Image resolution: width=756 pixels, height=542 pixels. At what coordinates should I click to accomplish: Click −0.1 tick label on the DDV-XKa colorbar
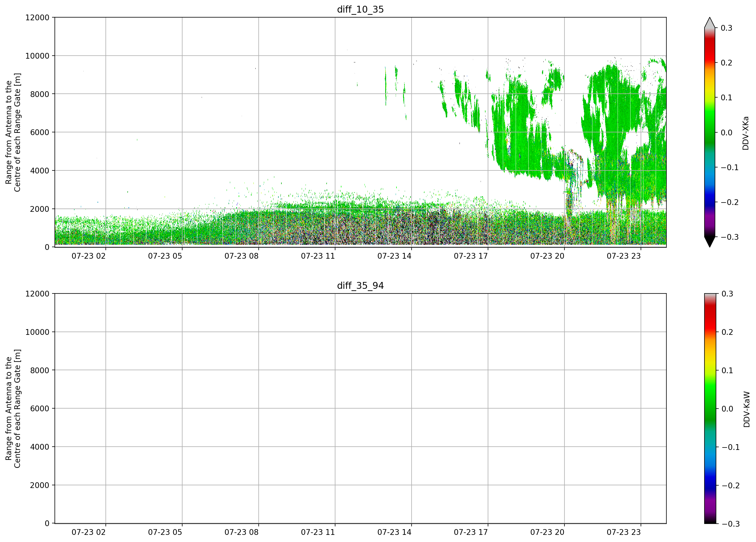click(x=729, y=167)
